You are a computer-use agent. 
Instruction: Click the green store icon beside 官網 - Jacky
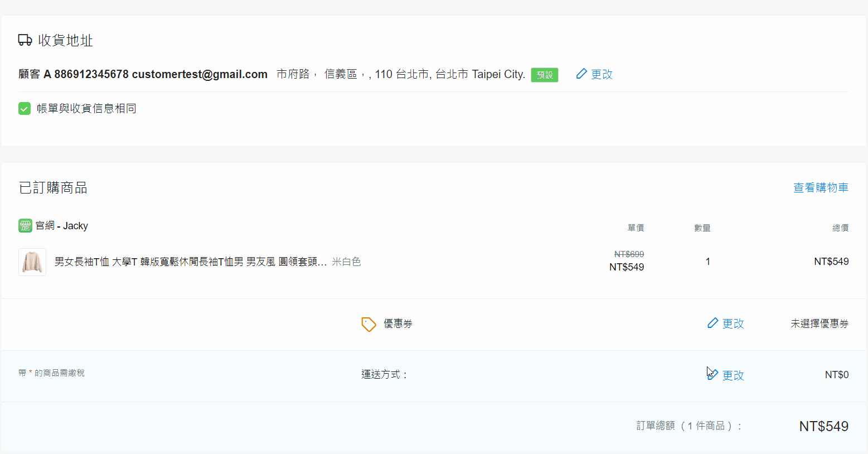pos(25,226)
